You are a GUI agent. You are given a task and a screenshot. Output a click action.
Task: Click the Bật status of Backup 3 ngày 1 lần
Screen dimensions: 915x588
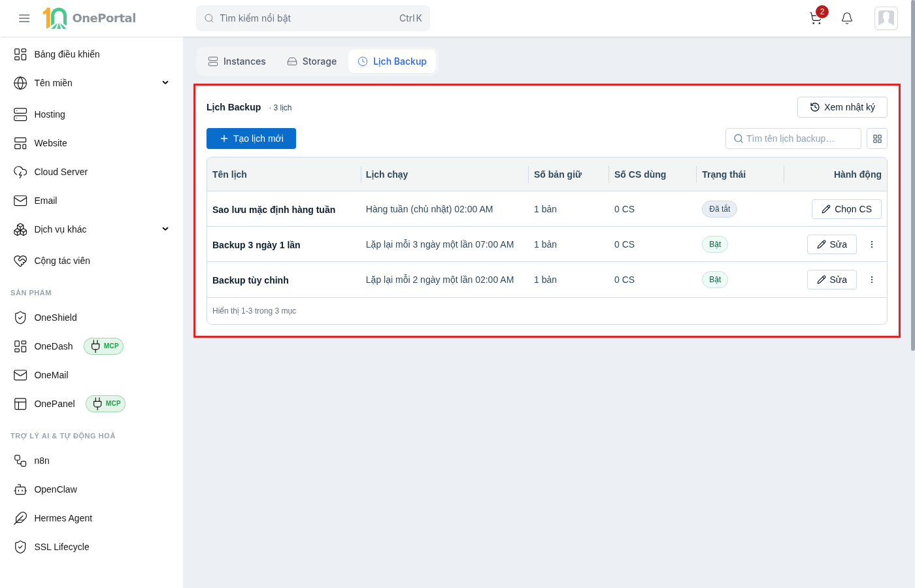pyautogui.click(x=715, y=244)
